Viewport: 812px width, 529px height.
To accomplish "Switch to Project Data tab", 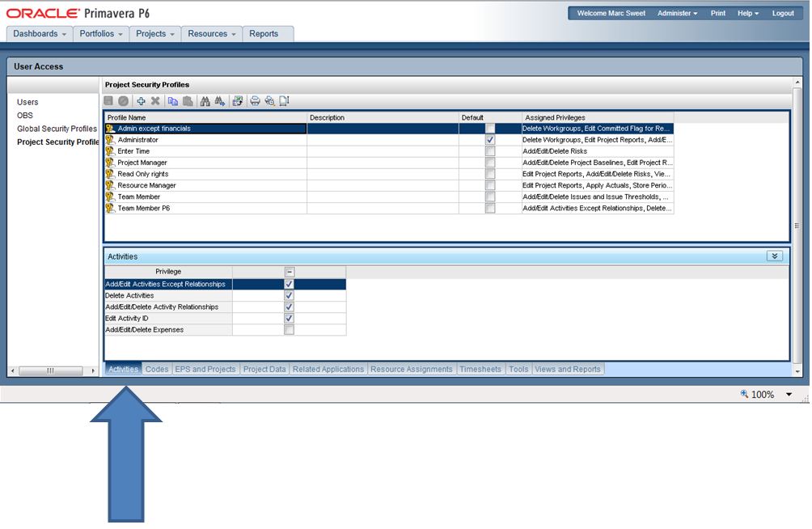I will point(264,369).
